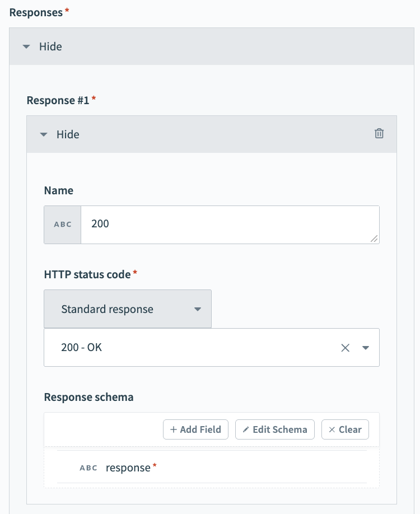420x514 pixels.
Task: Open the 200 - OK status code dropdown
Action: coord(366,347)
